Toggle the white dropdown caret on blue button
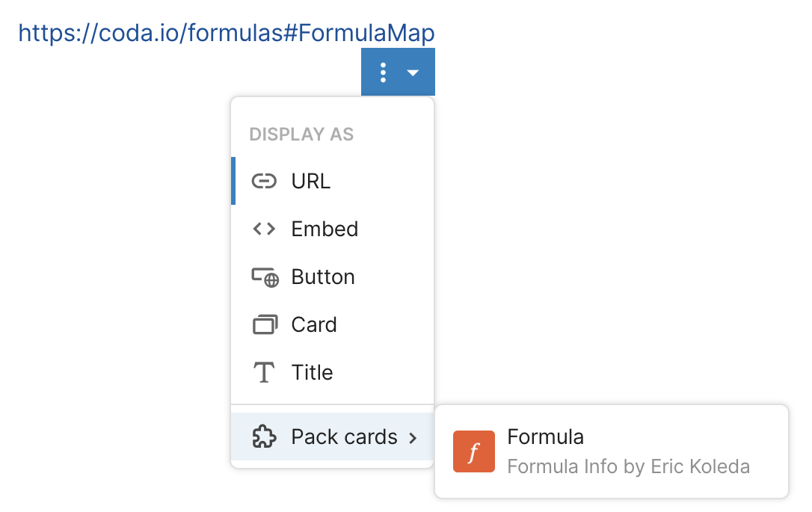Screen dimensions: 812x512 (x=413, y=73)
